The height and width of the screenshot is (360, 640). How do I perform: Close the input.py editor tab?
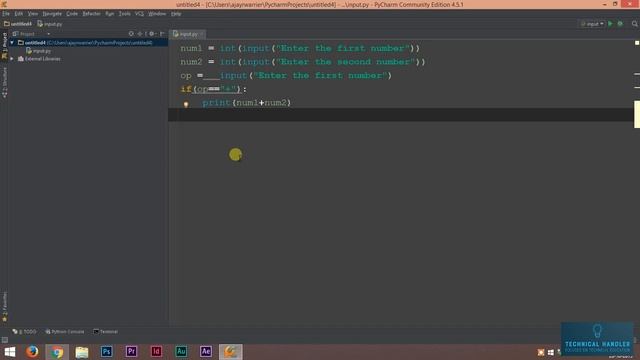pyautogui.click(x=202, y=34)
